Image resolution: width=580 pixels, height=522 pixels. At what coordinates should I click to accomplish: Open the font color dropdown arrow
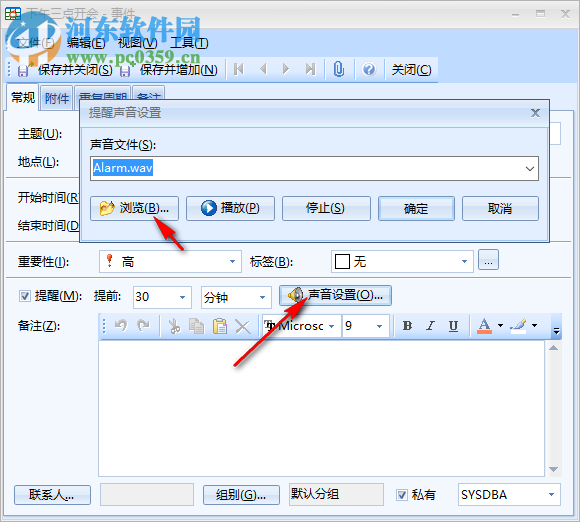point(500,326)
